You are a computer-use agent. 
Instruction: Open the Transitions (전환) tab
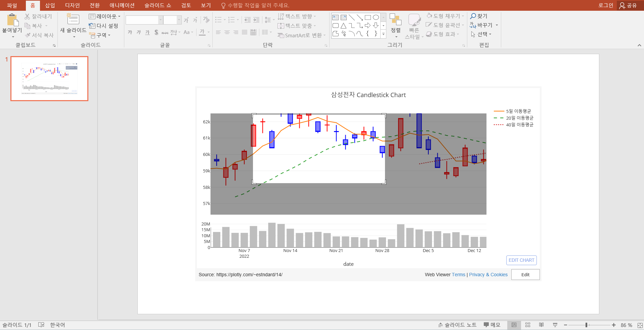(95, 5)
